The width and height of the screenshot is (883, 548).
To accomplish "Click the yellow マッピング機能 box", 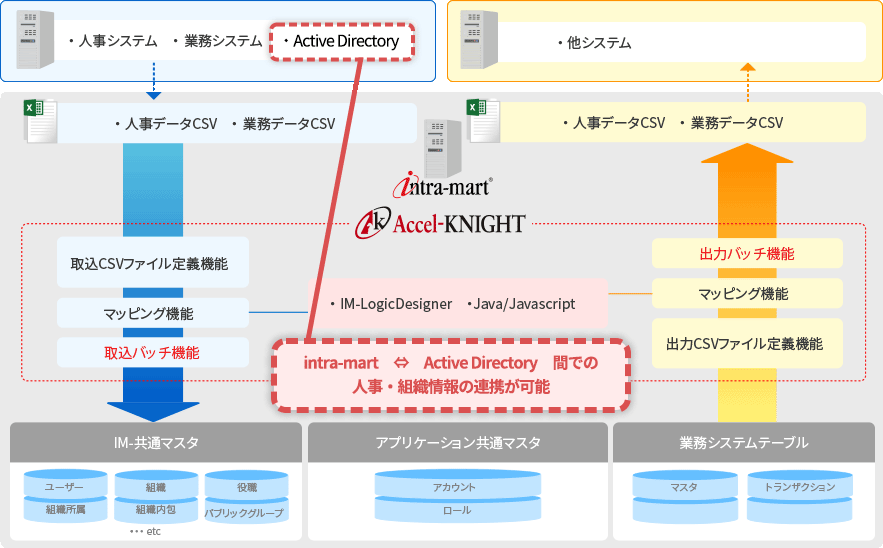I will [x=747, y=293].
